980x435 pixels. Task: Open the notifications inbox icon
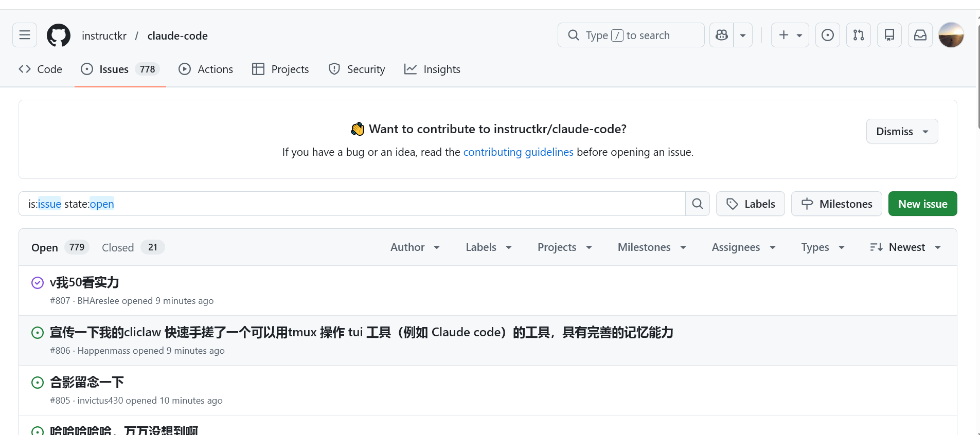click(920, 35)
